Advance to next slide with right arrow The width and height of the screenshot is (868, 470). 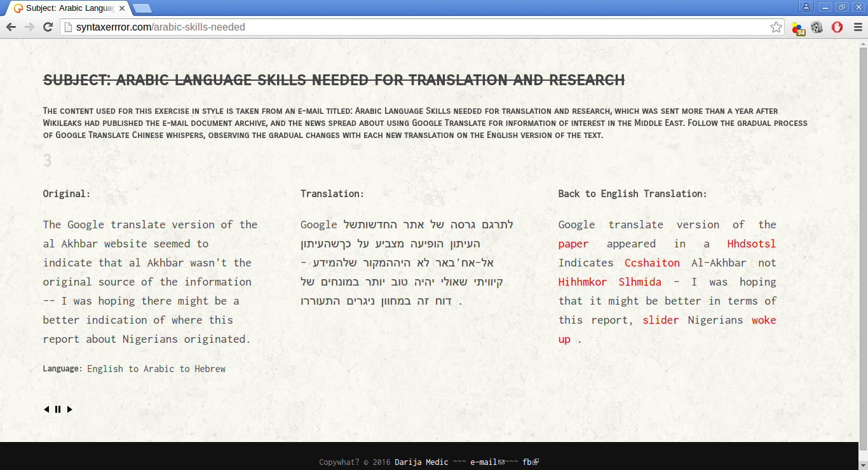pyautogui.click(x=69, y=410)
